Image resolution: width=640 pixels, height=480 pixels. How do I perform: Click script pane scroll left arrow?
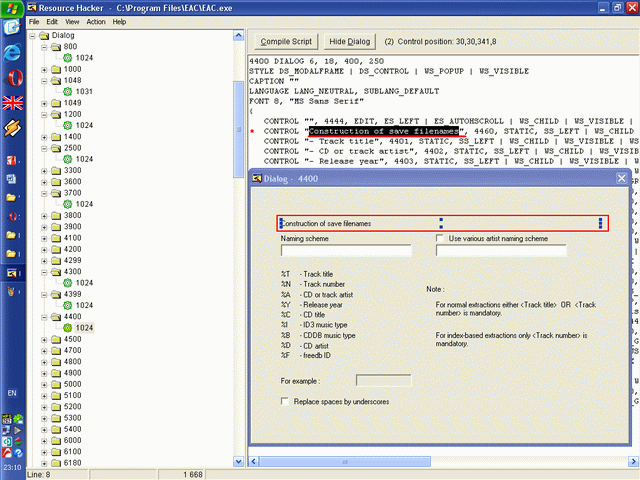[x=253, y=462]
